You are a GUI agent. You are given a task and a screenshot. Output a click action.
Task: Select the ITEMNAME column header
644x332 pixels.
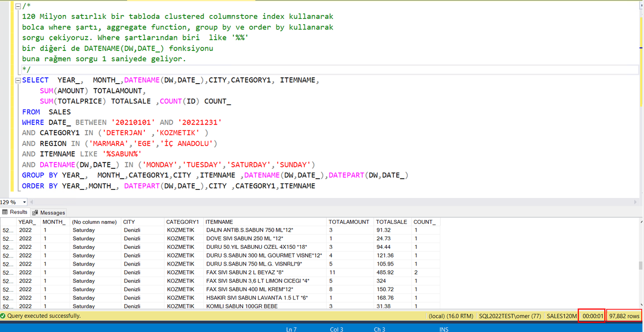(264, 222)
